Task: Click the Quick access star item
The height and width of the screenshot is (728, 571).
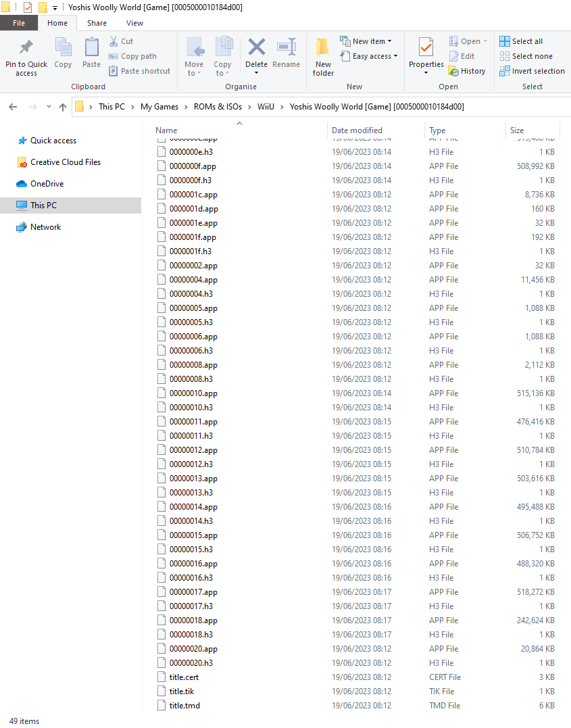Action: [47, 141]
